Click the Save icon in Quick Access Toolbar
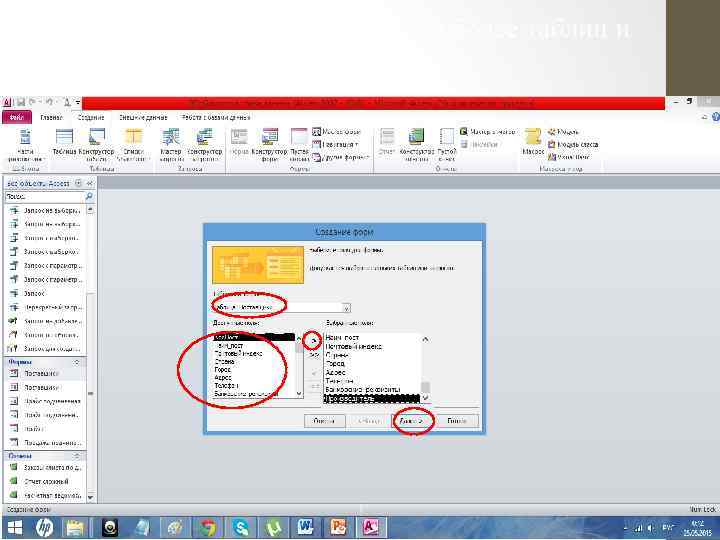Viewport: 720px width, 540px height. pyautogui.click(x=20, y=102)
